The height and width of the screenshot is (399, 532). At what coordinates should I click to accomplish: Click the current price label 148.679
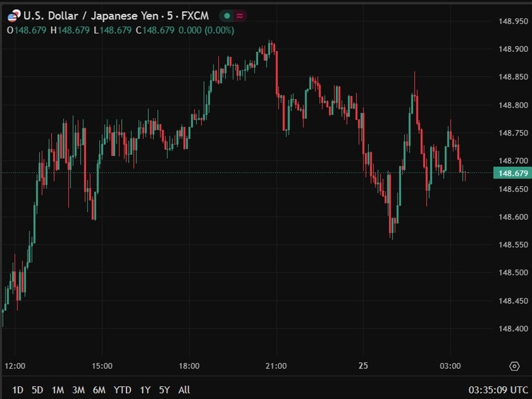pyautogui.click(x=513, y=173)
